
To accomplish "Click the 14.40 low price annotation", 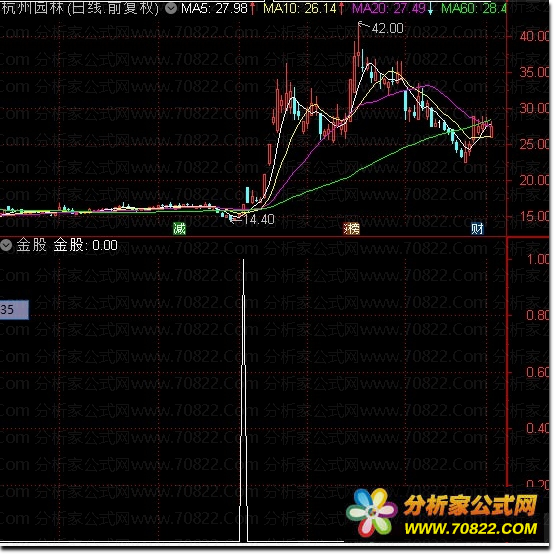I will click(259, 219).
